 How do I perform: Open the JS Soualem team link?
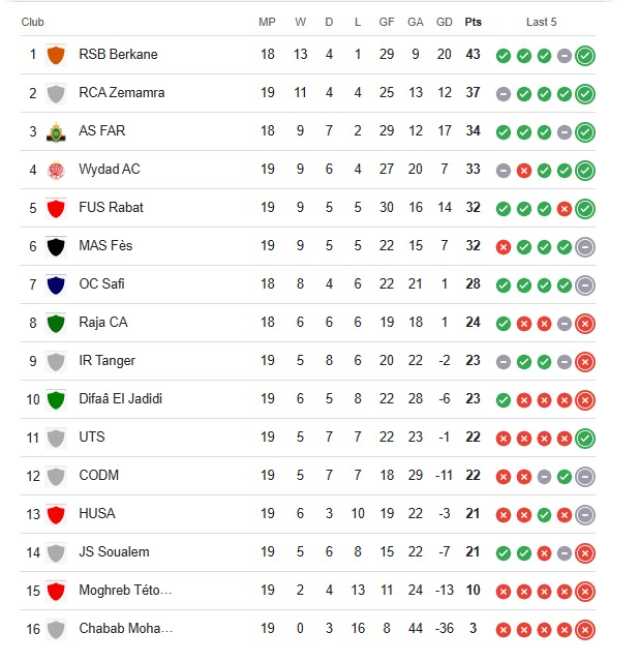click(x=114, y=552)
